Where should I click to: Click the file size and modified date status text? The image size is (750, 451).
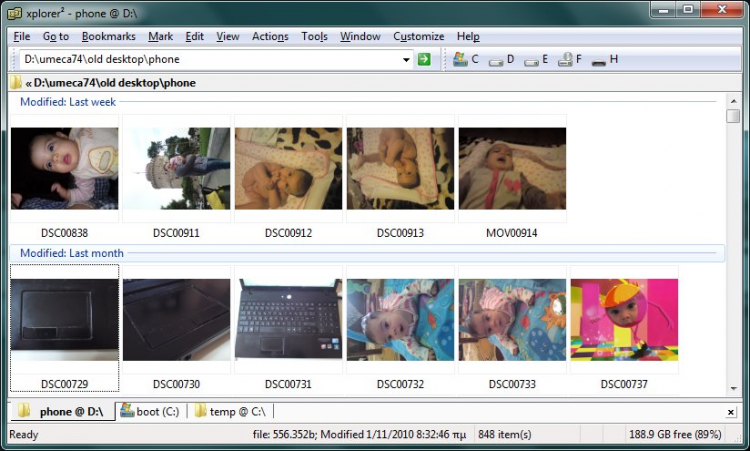click(359, 434)
